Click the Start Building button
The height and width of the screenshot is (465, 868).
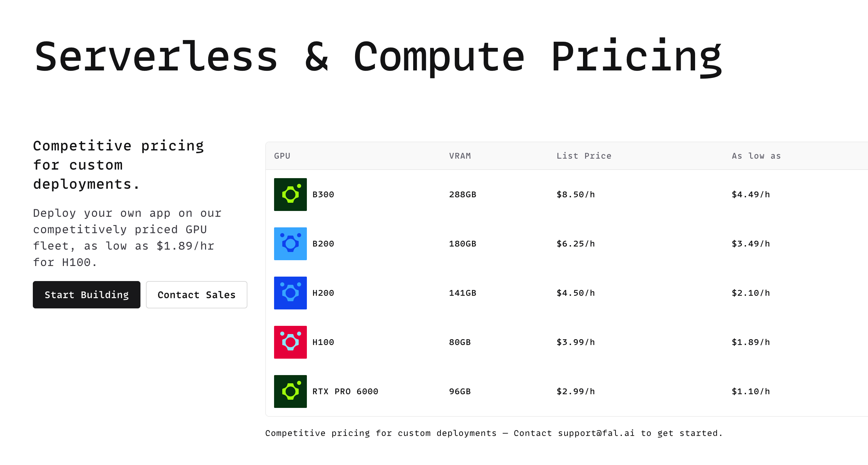[x=86, y=295]
